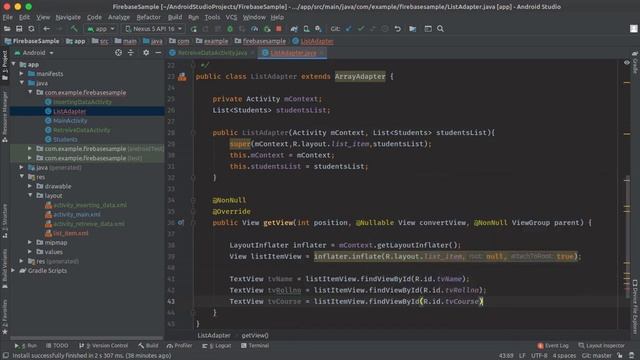Click UTF-8 encoding in status bar

click(x=539, y=356)
